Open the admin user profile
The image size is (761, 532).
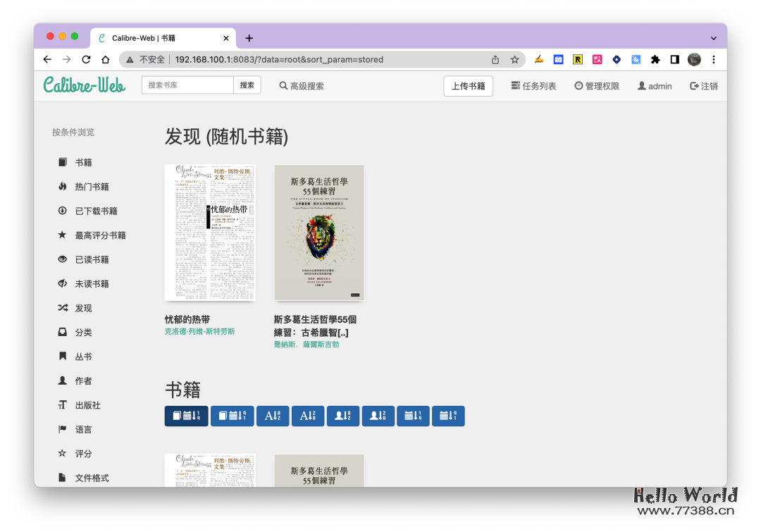(655, 86)
